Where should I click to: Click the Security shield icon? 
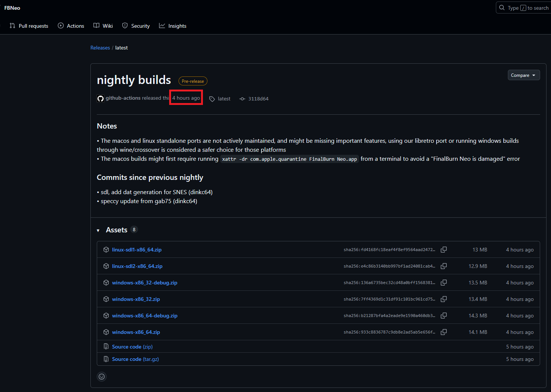pos(125,25)
